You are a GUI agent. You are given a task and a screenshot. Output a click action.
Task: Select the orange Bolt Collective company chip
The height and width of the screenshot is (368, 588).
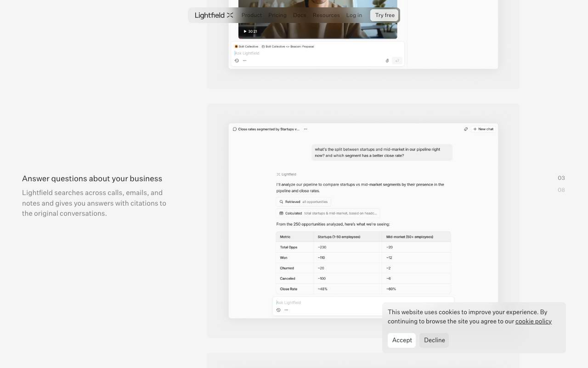247,46
